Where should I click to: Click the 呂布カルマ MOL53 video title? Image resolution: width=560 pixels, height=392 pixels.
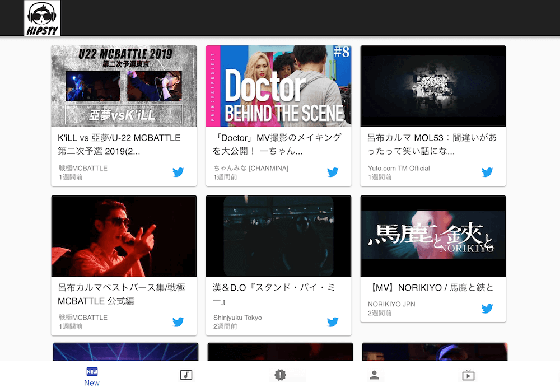(x=432, y=144)
